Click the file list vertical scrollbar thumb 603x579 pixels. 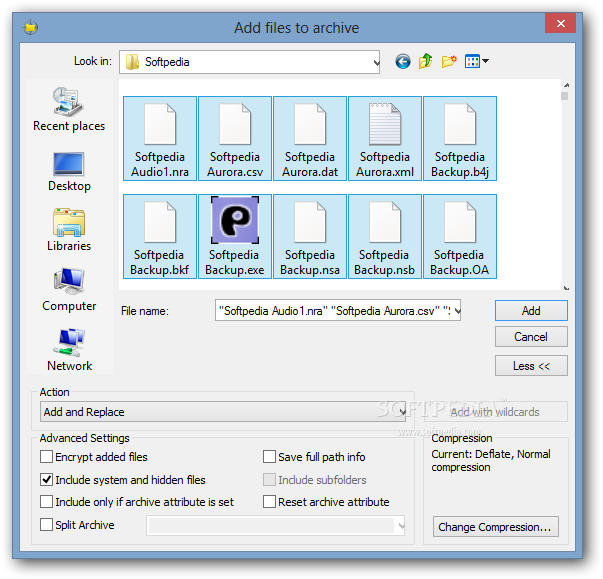pyautogui.click(x=564, y=96)
